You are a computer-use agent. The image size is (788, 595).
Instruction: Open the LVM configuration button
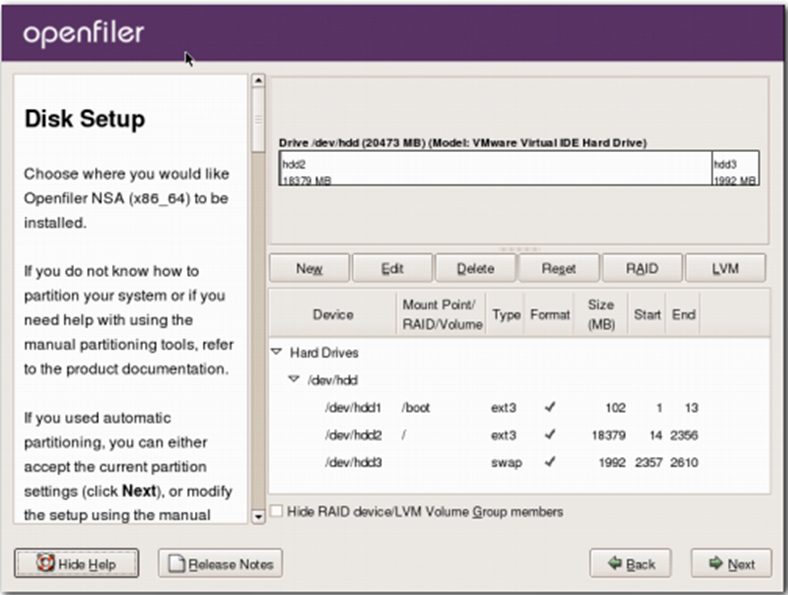point(726,268)
